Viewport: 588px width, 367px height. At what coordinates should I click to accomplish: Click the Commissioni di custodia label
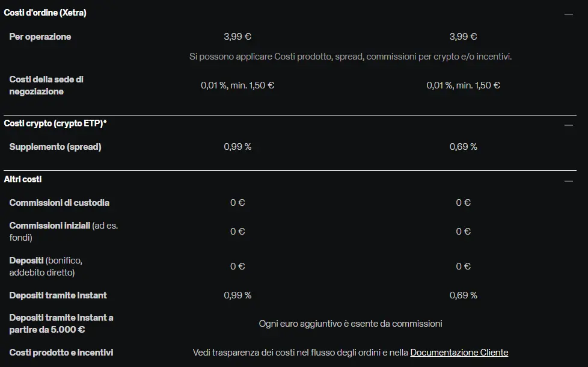60,203
